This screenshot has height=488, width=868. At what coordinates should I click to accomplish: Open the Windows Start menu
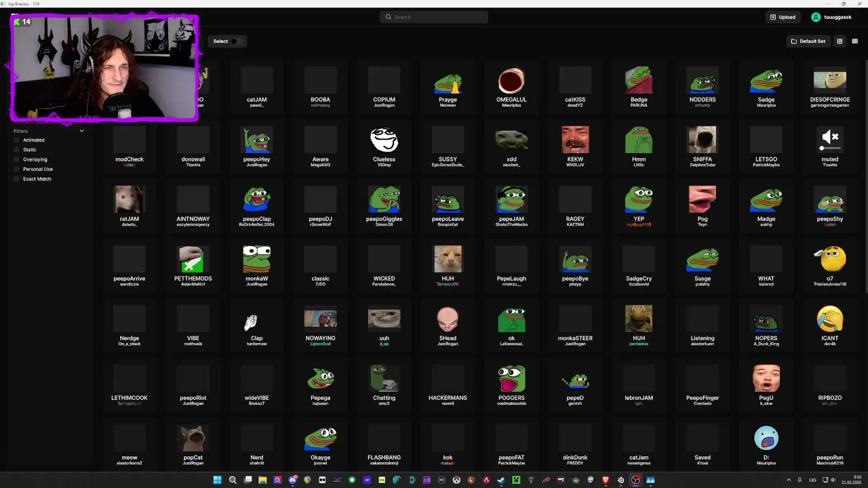click(217, 480)
